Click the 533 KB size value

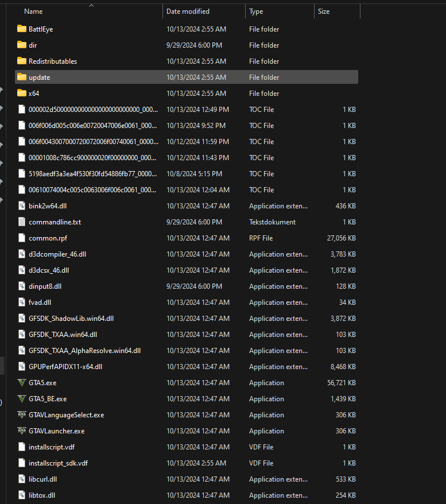[x=346, y=479]
